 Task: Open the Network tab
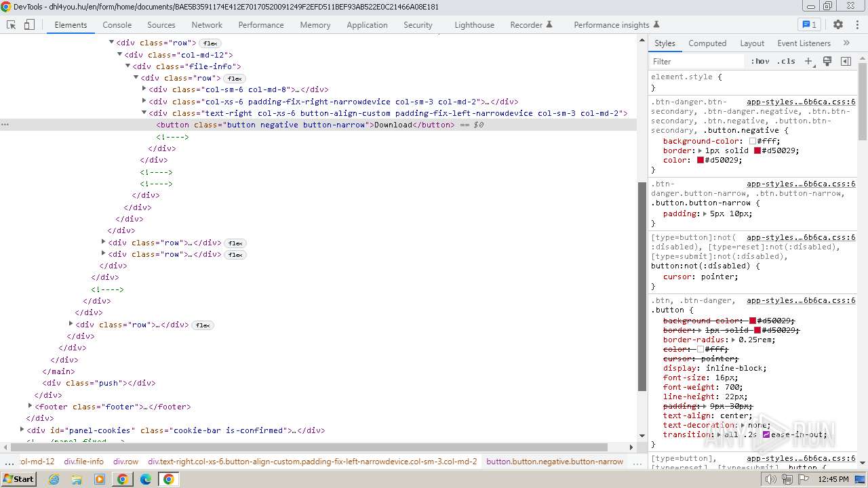[x=207, y=24]
